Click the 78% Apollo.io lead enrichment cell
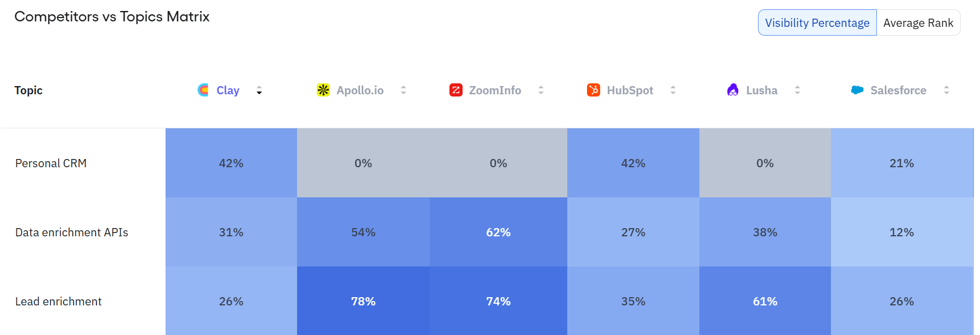The width and height of the screenshot is (980, 335). coord(363,302)
